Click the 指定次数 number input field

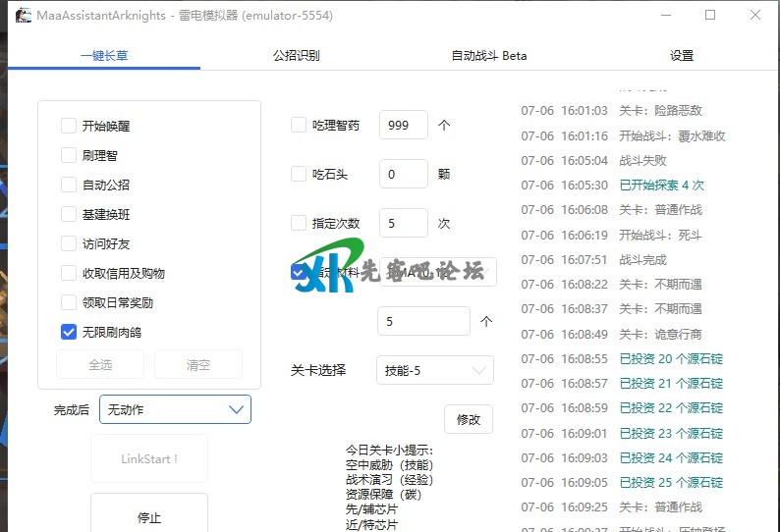403,223
